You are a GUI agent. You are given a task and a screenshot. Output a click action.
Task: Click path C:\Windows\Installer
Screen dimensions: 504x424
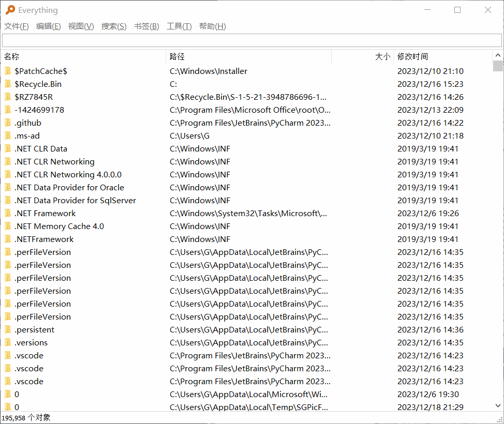[209, 71]
